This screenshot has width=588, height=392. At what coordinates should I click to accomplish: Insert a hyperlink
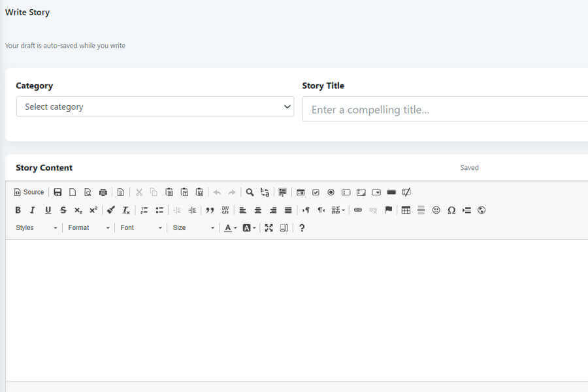[x=358, y=210]
